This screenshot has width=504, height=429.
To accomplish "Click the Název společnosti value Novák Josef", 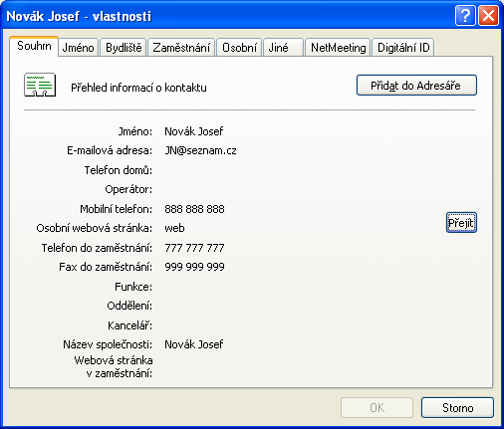I will click(194, 344).
